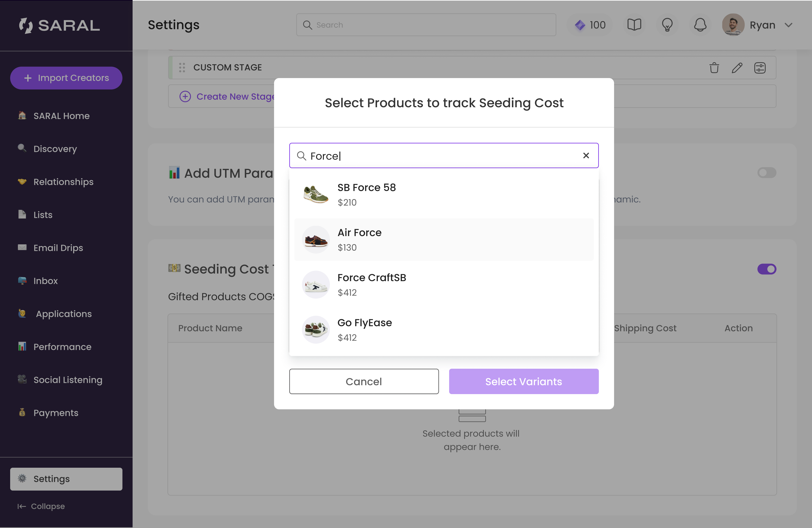This screenshot has width=812, height=528.
Task: Click the CUSTOM STAGE label
Action: (x=228, y=67)
